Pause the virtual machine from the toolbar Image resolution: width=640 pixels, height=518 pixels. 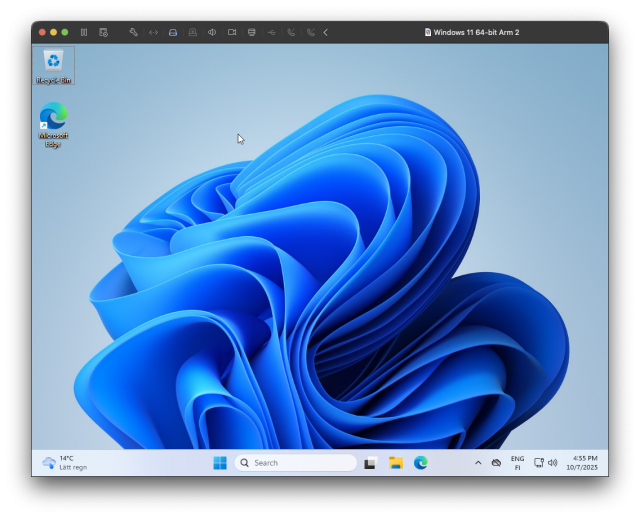84,32
